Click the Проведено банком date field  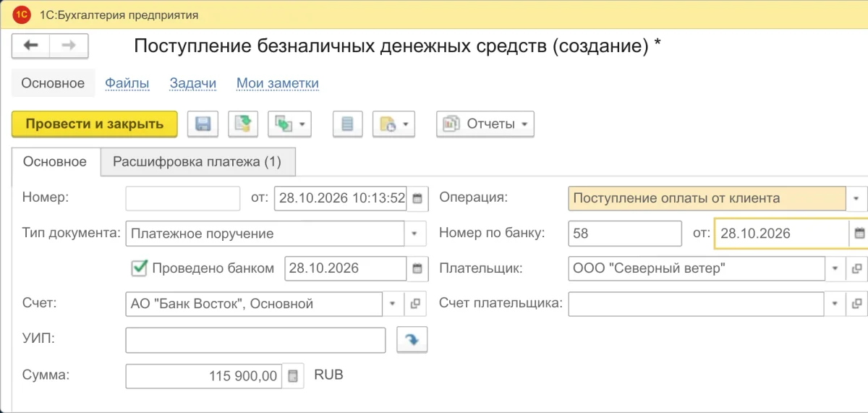click(x=346, y=268)
